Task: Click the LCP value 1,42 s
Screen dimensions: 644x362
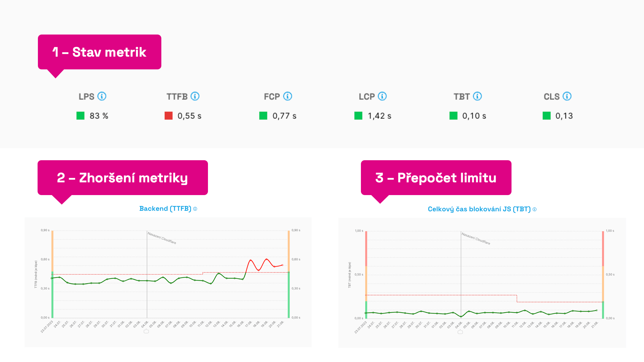Action: (x=379, y=116)
